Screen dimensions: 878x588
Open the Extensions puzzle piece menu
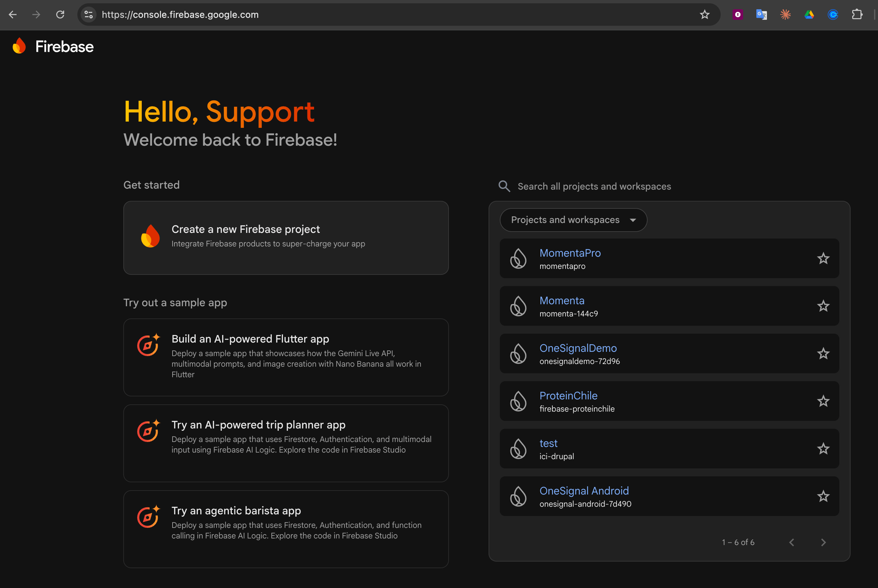point(858,15)
